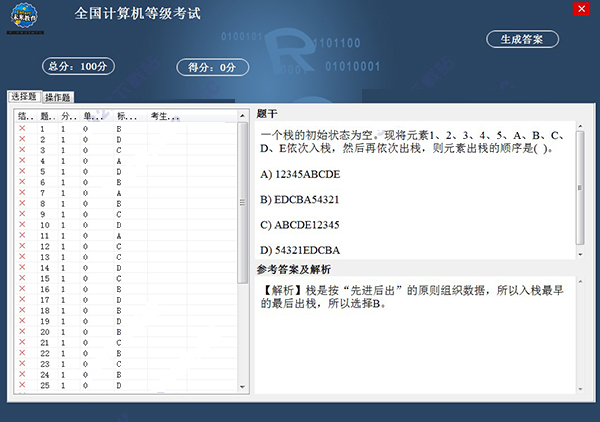Click the 分.. column header
The image size is (600, 422).
tap(69, 116)
